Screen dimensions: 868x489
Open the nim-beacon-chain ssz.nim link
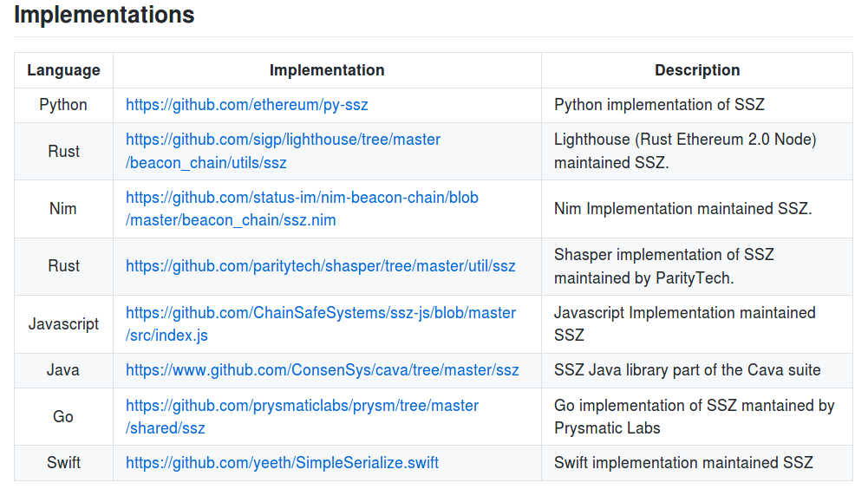point(302,198)
